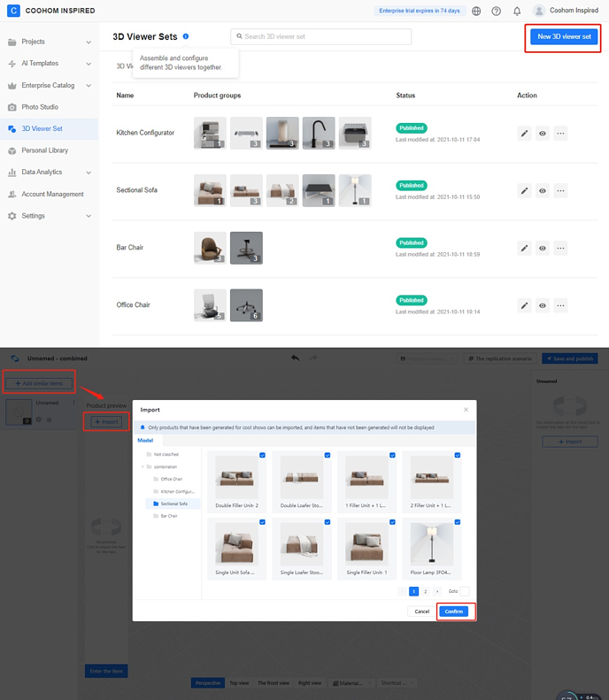609x700 pixels.
Task: Click Import under Product preview
Action: tap(106, 421)
